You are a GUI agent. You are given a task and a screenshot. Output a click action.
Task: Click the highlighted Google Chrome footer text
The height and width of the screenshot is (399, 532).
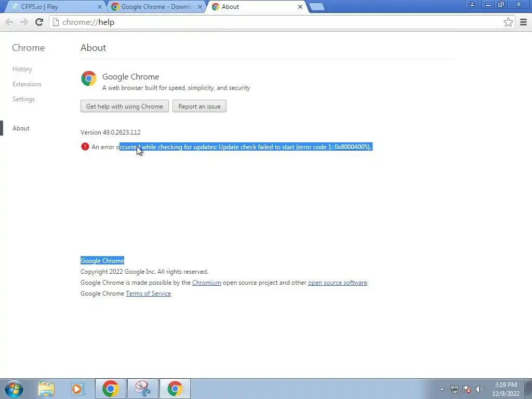[x=102, y=261]
